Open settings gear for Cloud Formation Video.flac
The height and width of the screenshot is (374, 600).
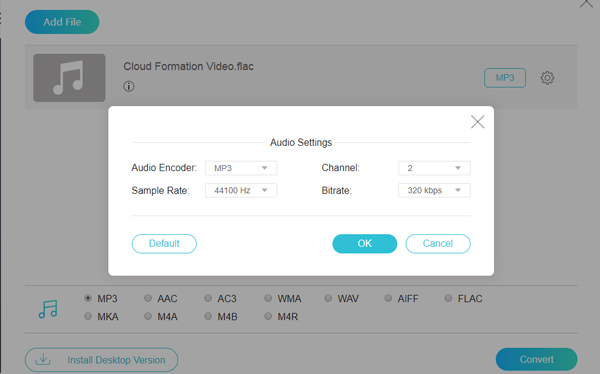tap(547, 78)
